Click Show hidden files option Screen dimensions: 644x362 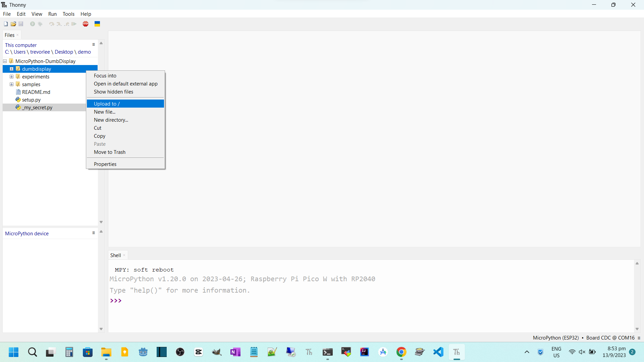[x=114, y=92]
